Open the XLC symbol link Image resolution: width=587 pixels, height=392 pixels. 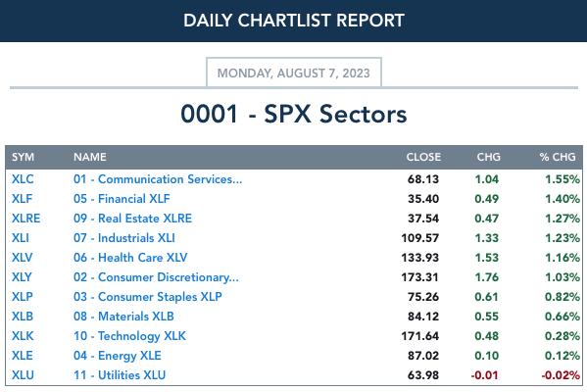23,179
